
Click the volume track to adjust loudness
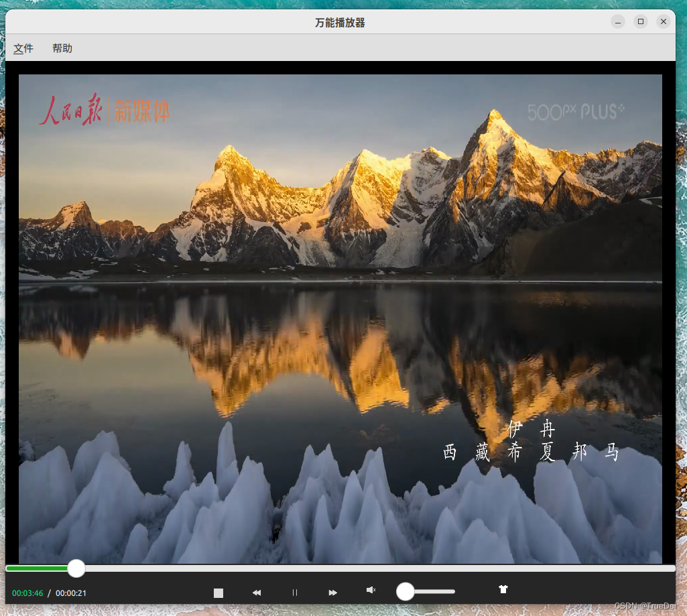[x=436, y=592]
